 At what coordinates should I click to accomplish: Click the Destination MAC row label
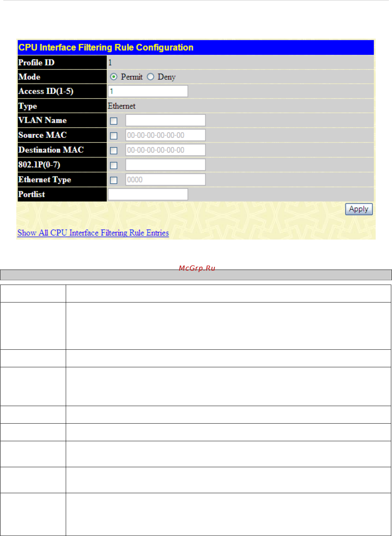(x=51, y=150)
